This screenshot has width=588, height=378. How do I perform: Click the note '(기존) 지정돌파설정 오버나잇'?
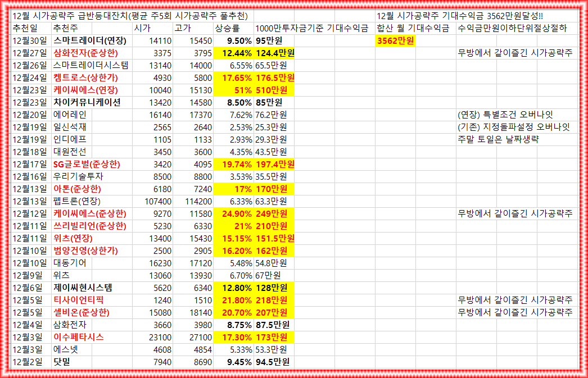coord(514,127)
